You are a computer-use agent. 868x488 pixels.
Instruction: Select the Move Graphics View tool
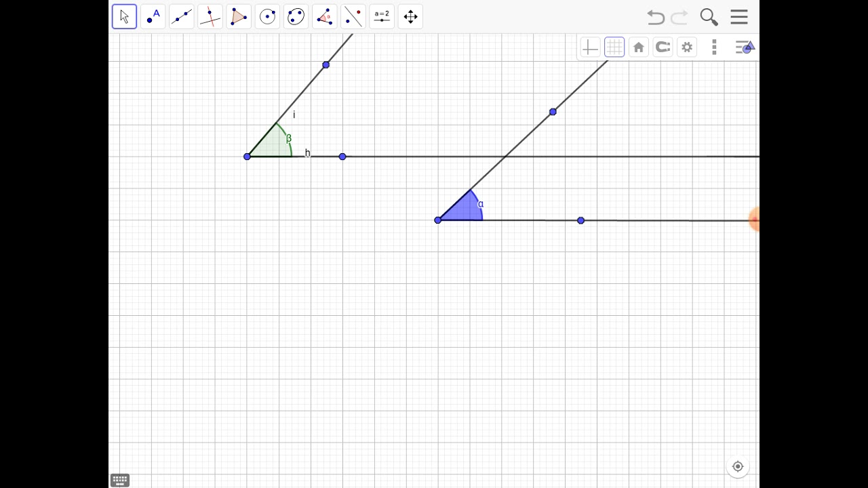coord(410,16)
